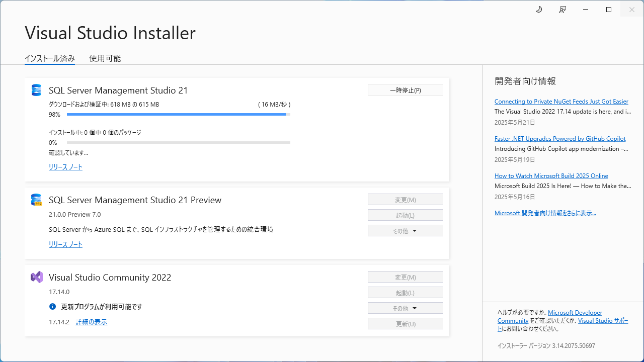Open How to Watch Microsoft Build 2025 Online
644x362 pixels.
click(551, 175)
